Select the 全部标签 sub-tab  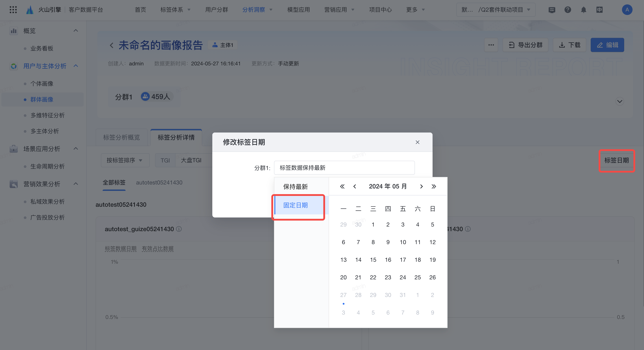[x=114, y=183]
